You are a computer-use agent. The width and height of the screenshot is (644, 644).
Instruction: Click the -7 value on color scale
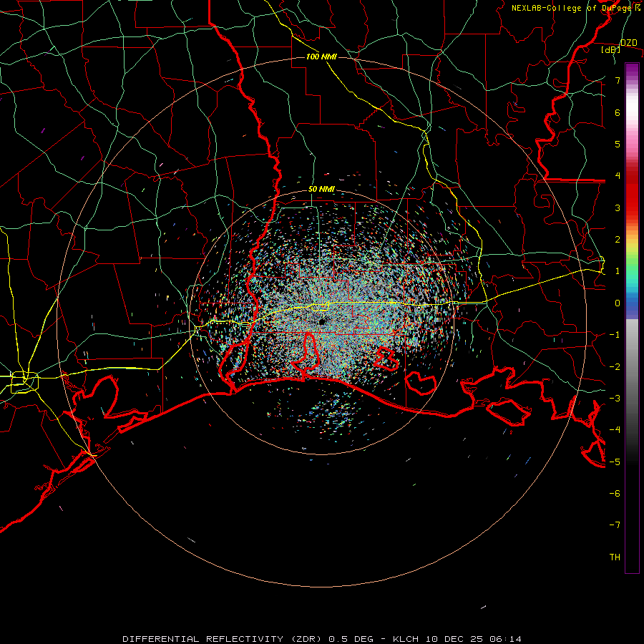click(615, 525)
